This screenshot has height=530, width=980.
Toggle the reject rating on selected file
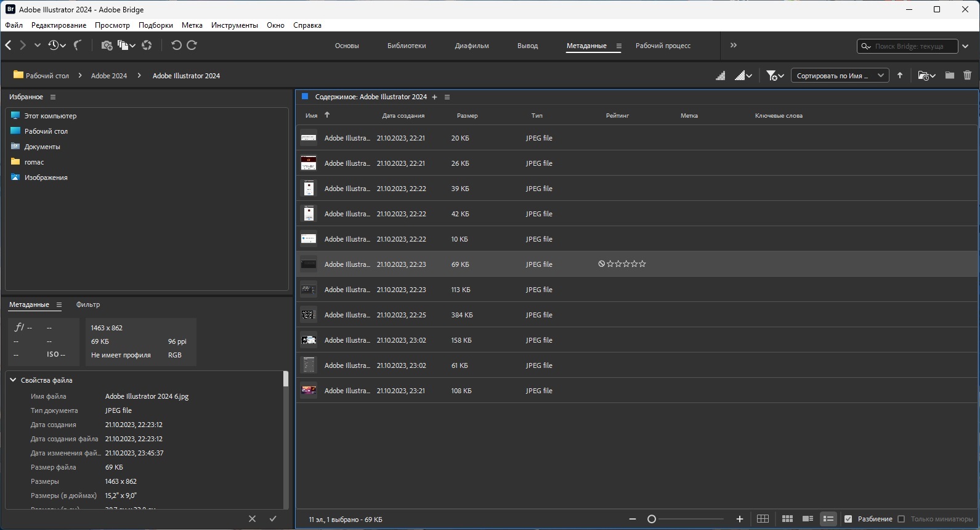[601, 264]
